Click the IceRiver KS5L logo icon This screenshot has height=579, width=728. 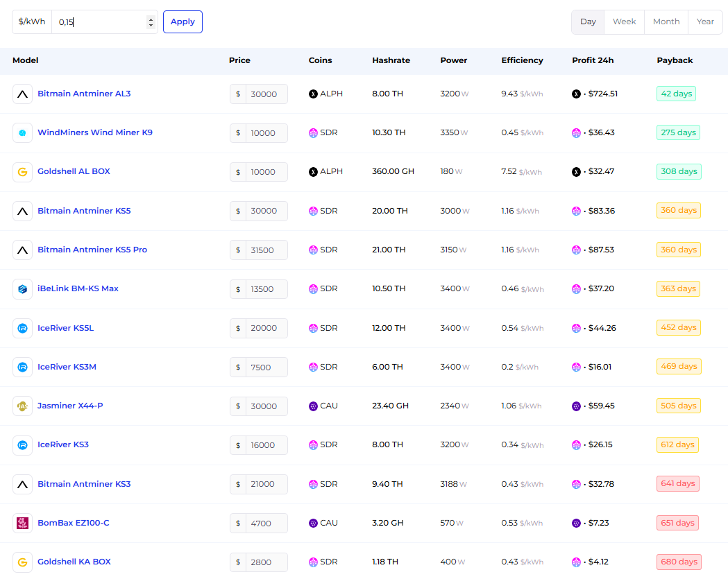point(22,328)
